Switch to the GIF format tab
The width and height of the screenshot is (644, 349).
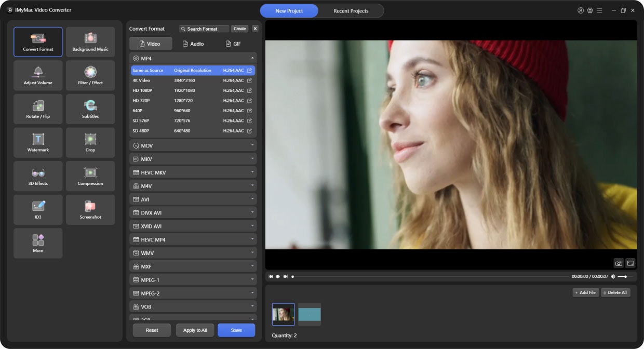(233, 44)
